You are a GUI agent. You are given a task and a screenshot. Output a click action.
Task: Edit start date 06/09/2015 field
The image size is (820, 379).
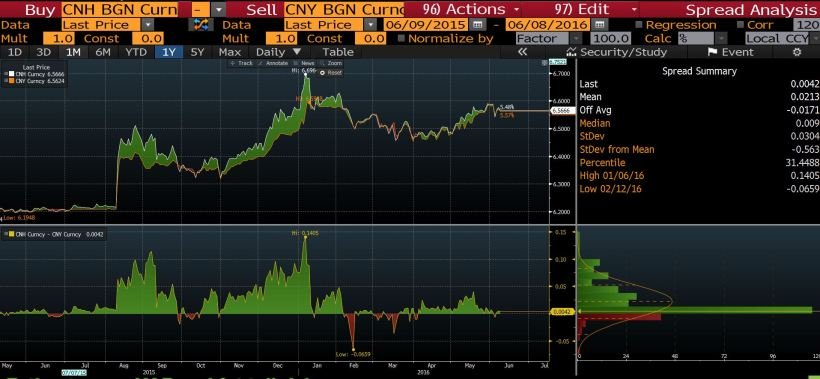[426, 25]
